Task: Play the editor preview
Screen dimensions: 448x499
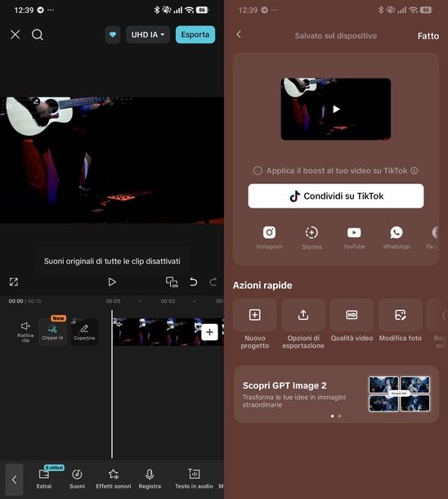Action: pyautogui.click(x=112, y=282)
